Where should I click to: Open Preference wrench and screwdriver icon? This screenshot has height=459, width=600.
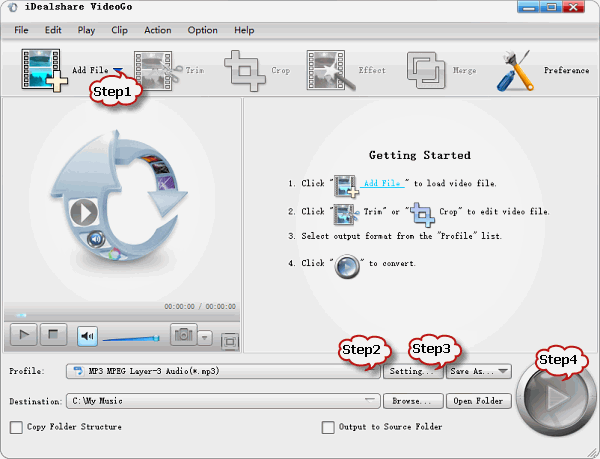[x=515, y=71]
